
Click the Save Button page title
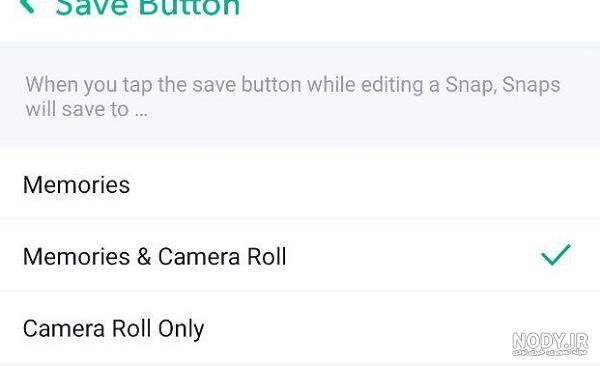(x=148, y=7)
